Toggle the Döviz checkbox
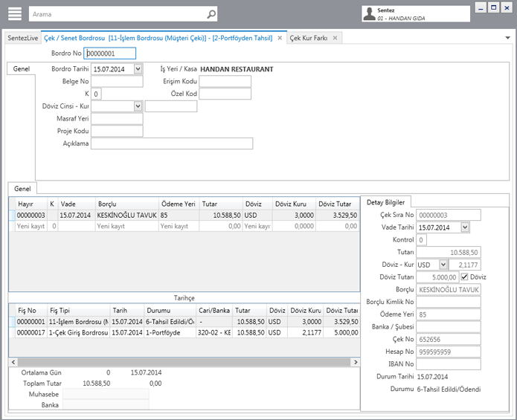 point(465,277)
